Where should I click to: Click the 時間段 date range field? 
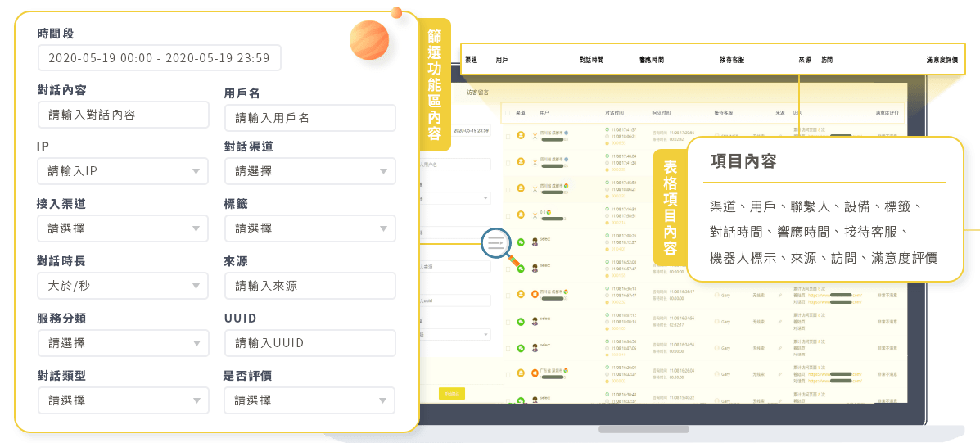(159, 58)
